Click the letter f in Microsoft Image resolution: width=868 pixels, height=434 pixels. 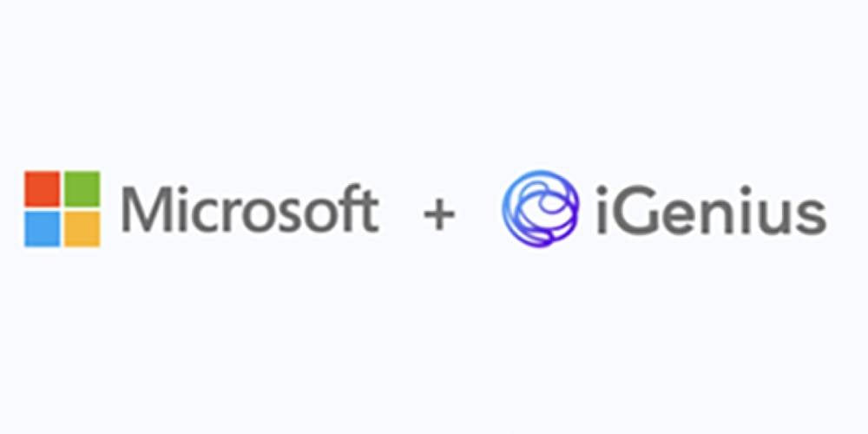[350, 208]
